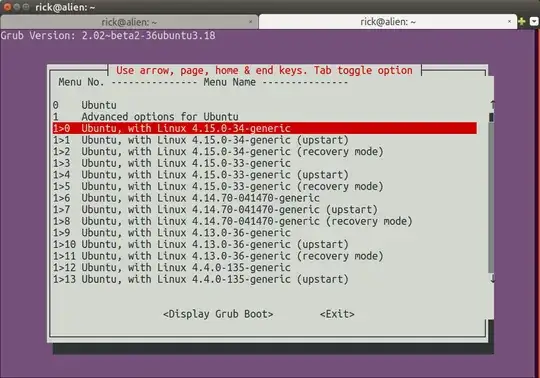Minimize the terminal window from the title bar
The image size is (540, 378).
[x=17, y=7]
